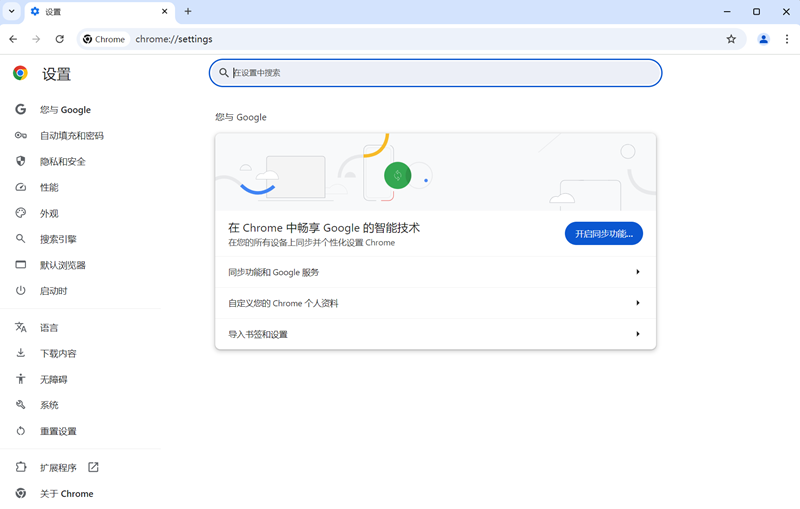This screenshot has height=509, width=800.
Task: Click the external link icon beside 扩展程序
Action: tap(93, 467)
